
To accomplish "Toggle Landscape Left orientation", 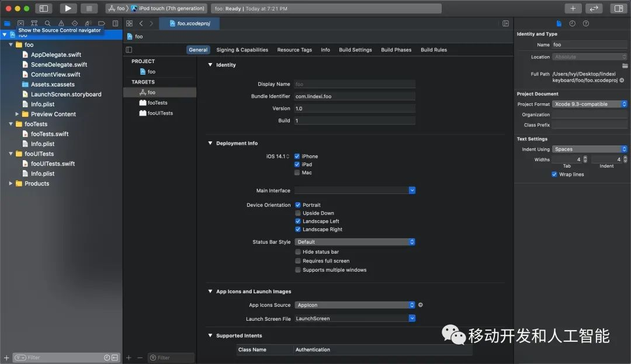I will coord(298,221).
